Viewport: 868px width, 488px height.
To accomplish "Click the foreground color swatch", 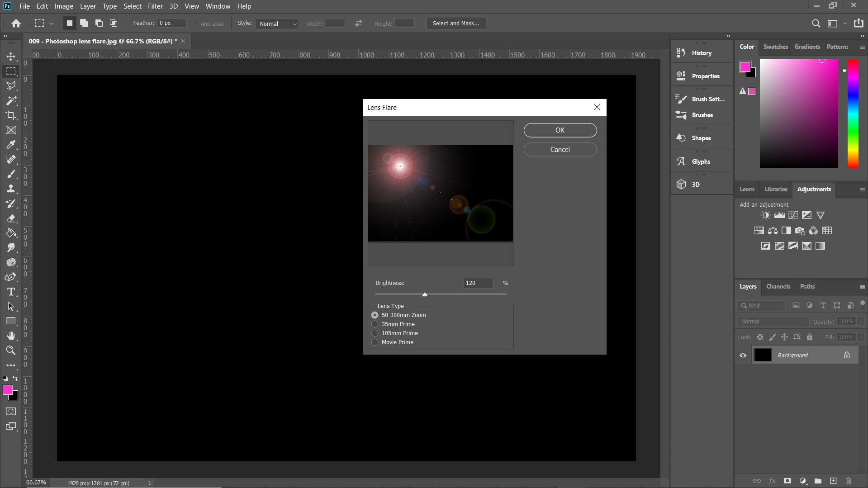I will coord(8,390).
